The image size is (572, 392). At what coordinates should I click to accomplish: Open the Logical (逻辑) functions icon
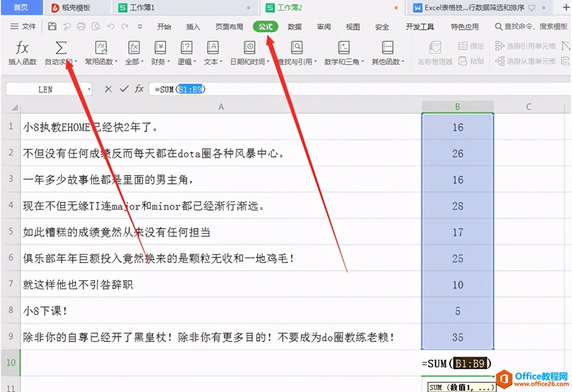pyautogui.click(x=187, y=48)
